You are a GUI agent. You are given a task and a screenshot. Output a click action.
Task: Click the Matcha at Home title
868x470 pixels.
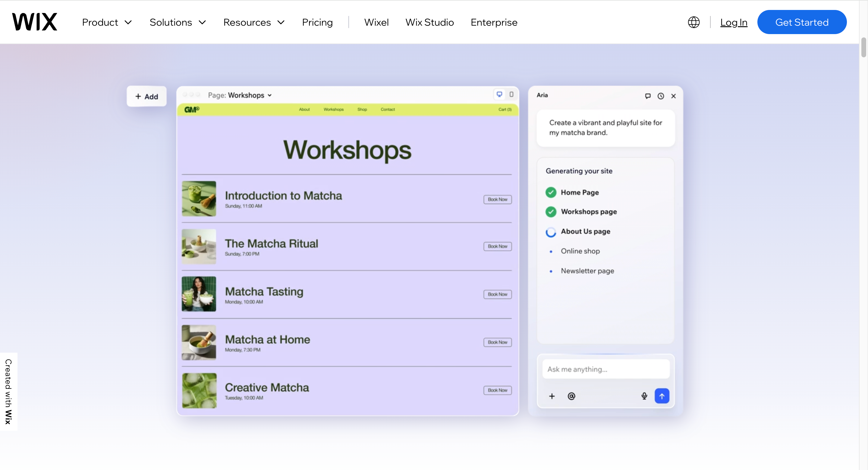coord(267,339)
